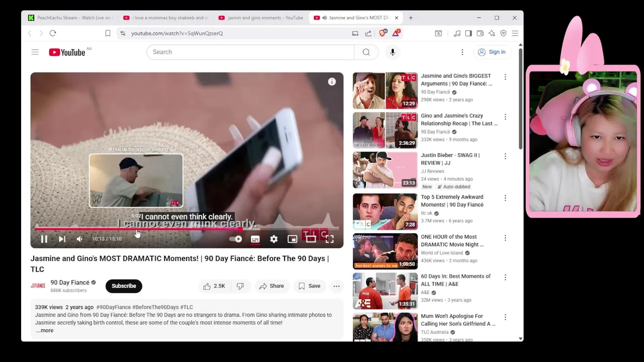Click the progress bar scrubber dot
The image size is (644, 362).
point(239,229)
